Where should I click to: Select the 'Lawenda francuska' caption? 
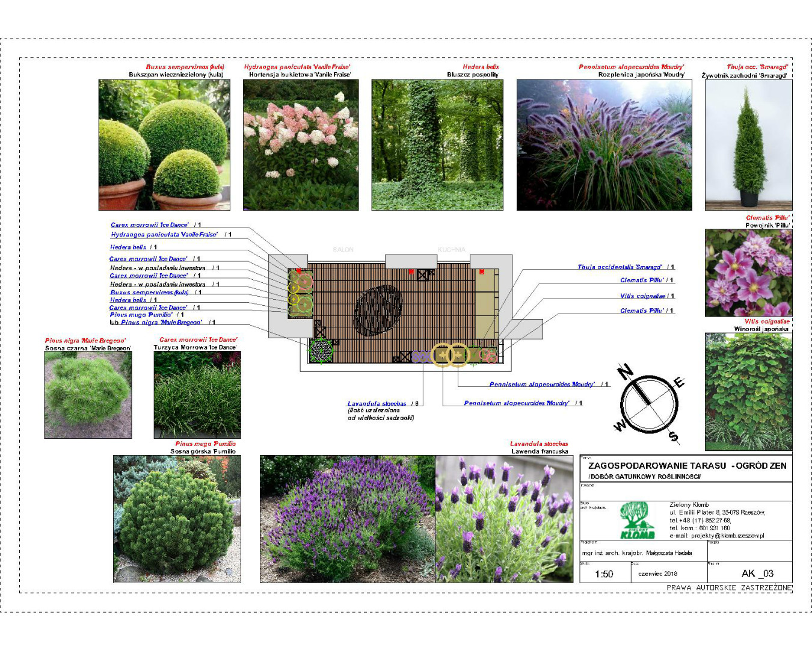click(x=540, y=451)
